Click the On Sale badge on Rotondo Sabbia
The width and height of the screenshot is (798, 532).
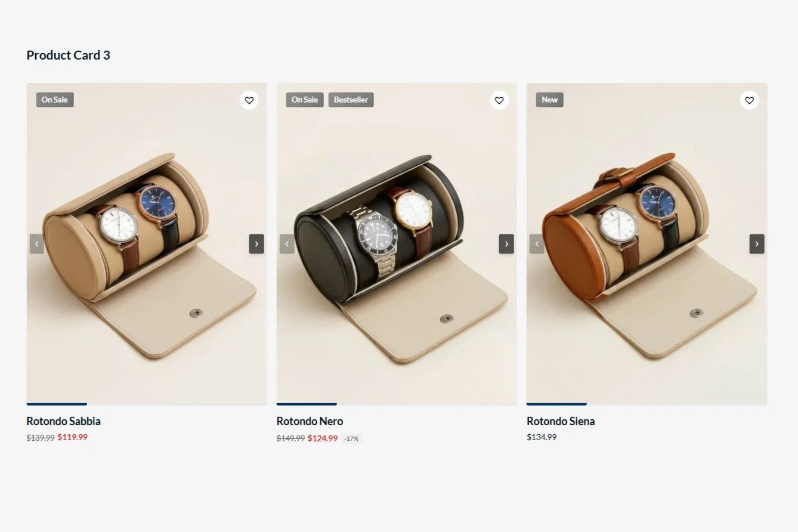(x=55, y=100)
